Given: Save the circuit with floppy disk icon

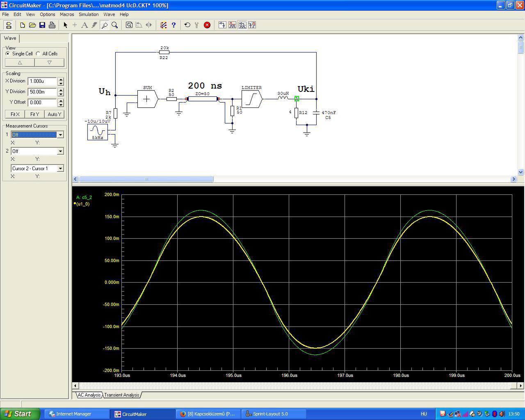Looking at the screenshot, I should pos(42,25).
